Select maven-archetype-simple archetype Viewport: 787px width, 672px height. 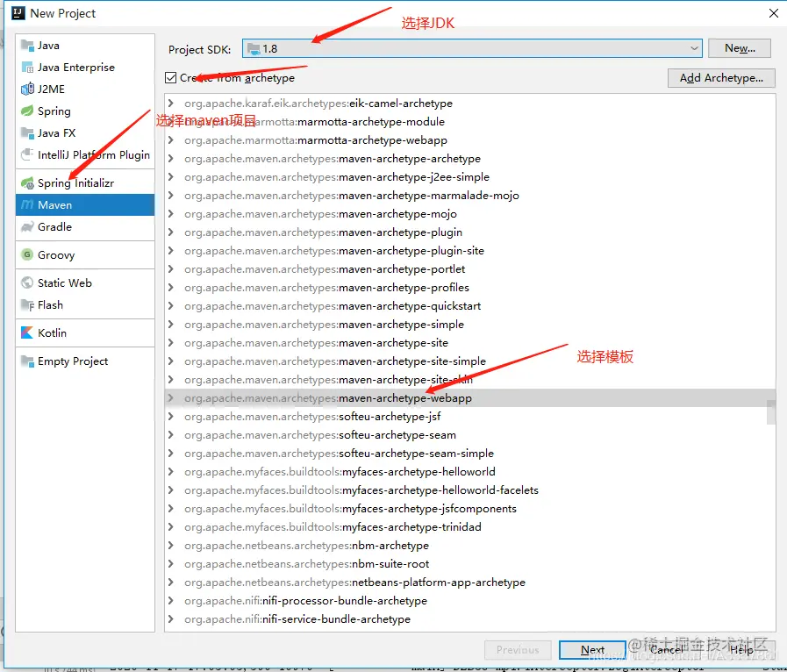[470, 325]
